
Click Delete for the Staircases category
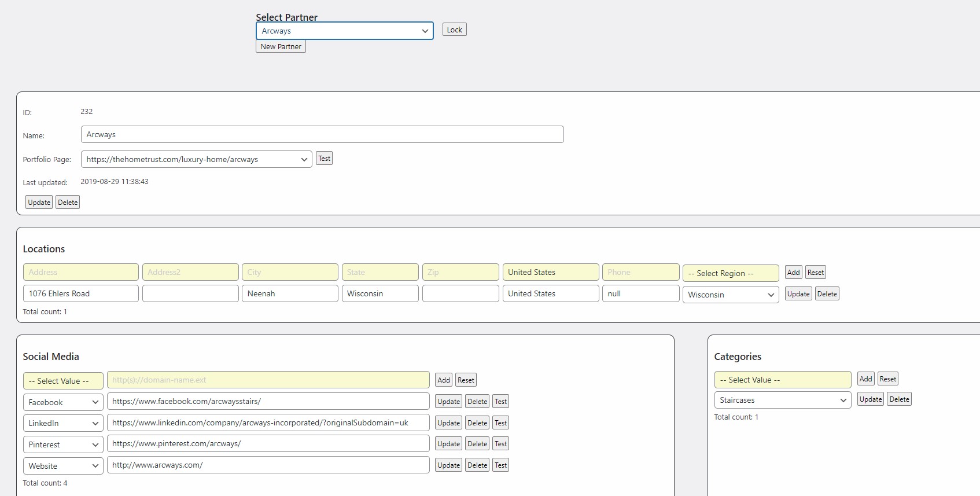[899, 399]
